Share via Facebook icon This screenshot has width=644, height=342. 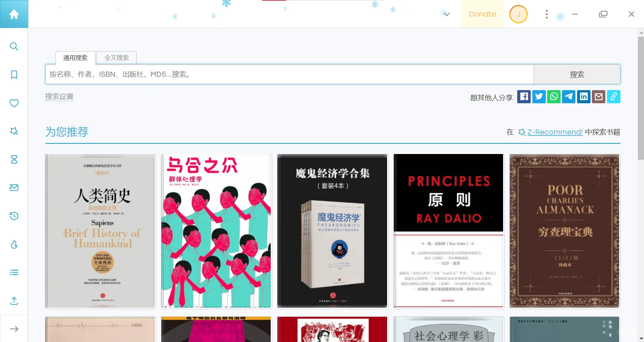pyautogui.click(x=524, y=97)
